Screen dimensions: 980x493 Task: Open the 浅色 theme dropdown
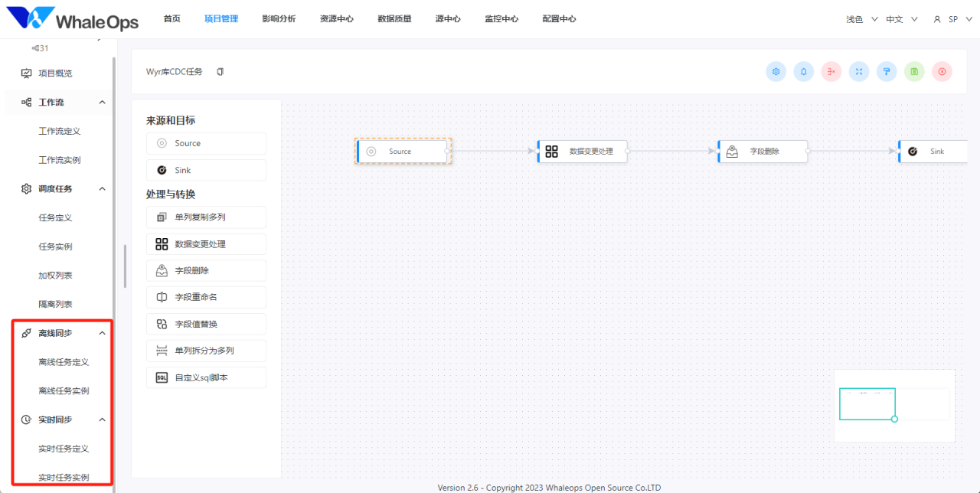862,19
